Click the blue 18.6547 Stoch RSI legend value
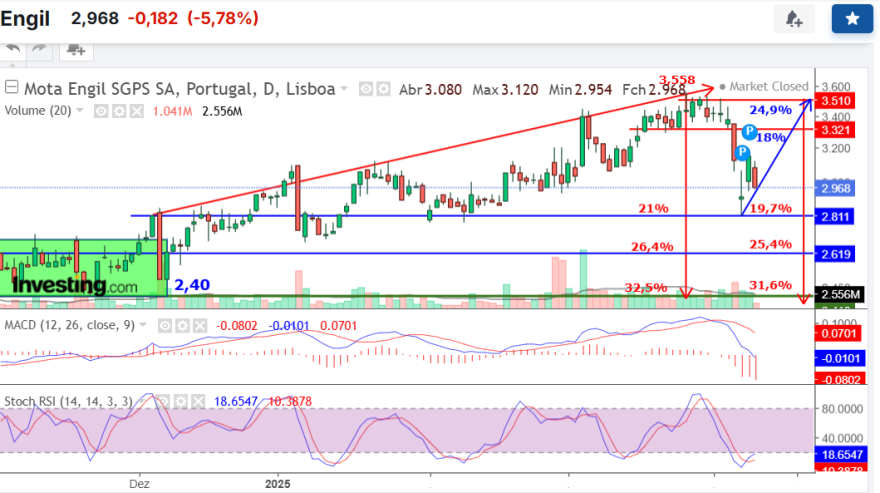The height and width of the screenshot is (493, 880). coord(236,401)
